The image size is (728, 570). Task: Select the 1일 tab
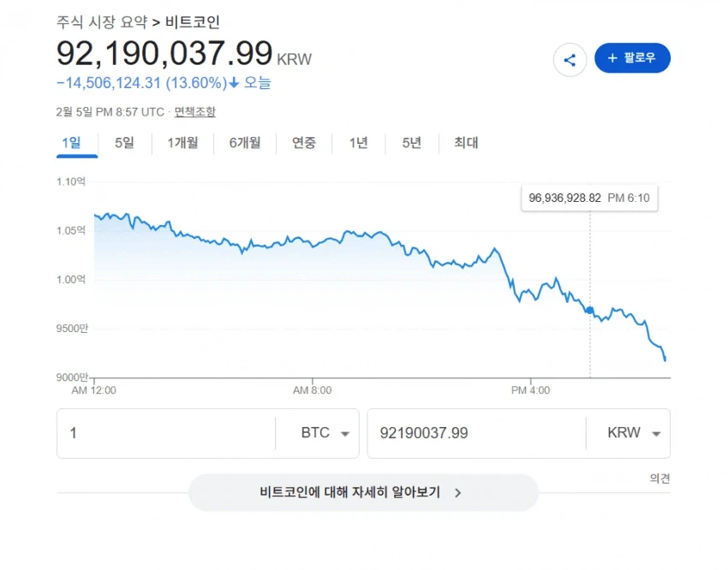point(71,143)
